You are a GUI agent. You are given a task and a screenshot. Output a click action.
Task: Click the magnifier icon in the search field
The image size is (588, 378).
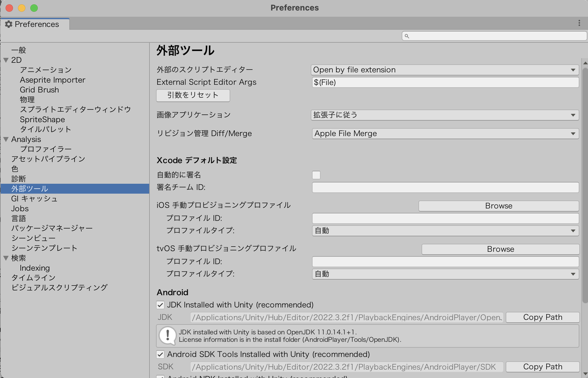pos(407,35)
